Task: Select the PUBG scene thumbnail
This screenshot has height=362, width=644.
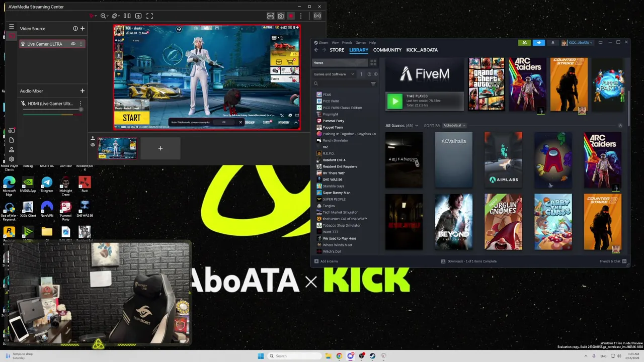Action: click(117, 148)
